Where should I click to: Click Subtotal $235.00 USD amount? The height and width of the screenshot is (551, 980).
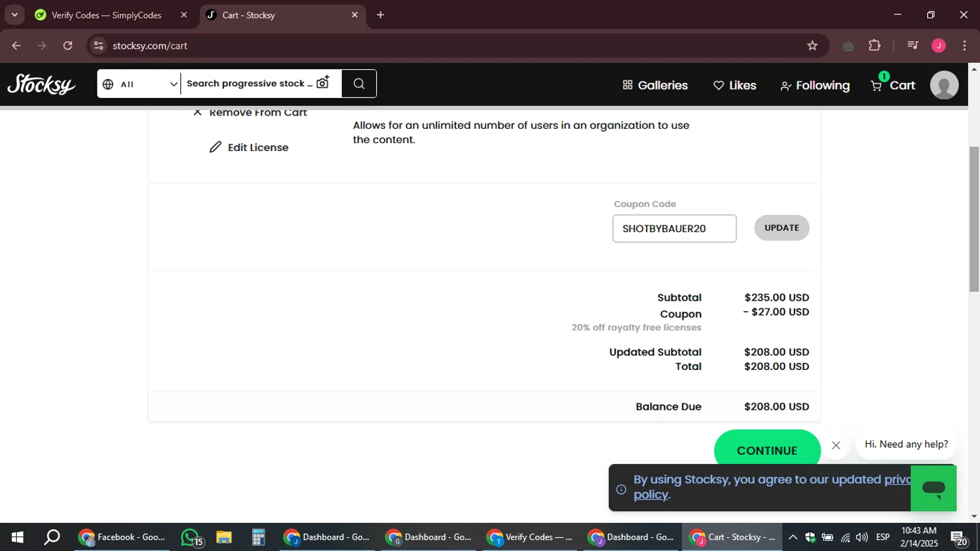click(776, 297)
